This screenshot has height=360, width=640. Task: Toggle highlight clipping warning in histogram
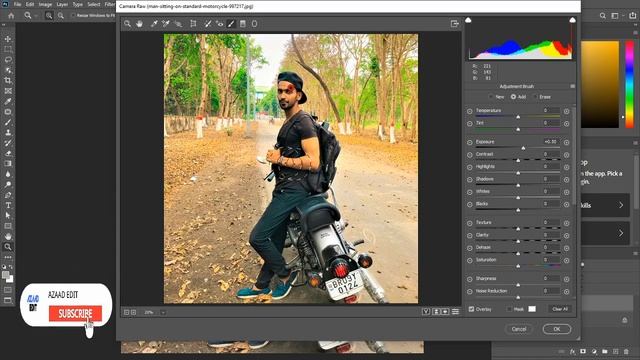coord(573,20)
